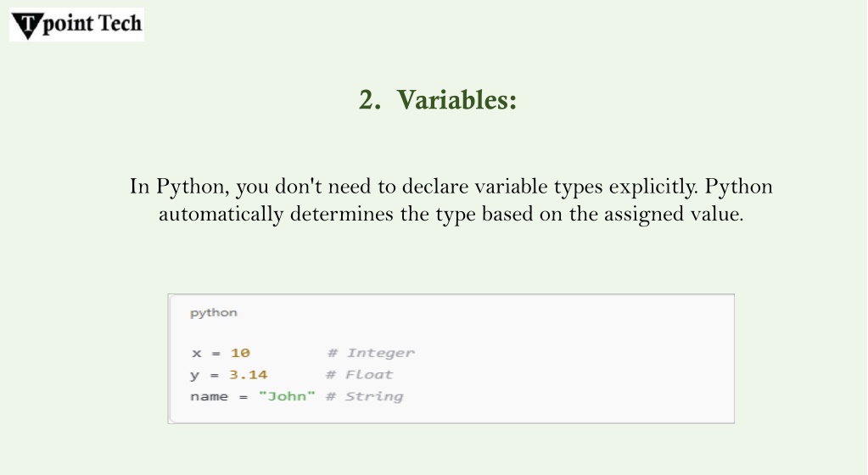The height and width of the screenshot is (475, 868).
Task: Click the word "Tech" in the logo
Action: pos(120,23)
